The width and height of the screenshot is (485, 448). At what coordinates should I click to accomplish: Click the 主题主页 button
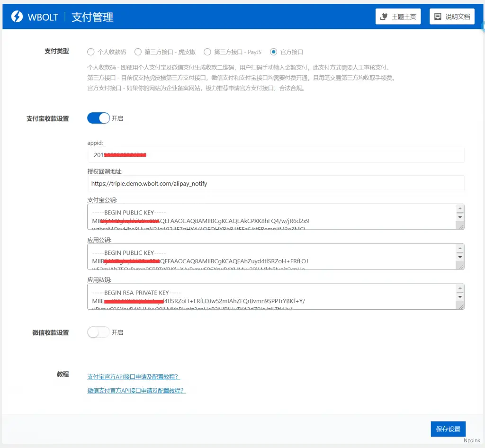[398, 16]
